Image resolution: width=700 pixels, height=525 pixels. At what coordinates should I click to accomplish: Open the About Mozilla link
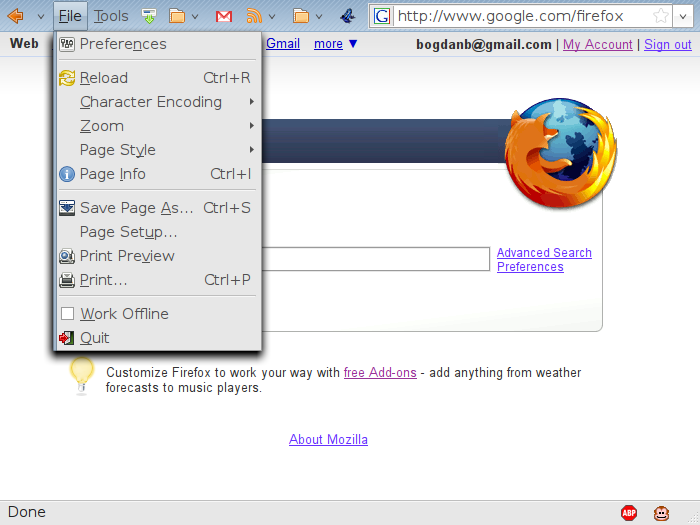point(328,440)
